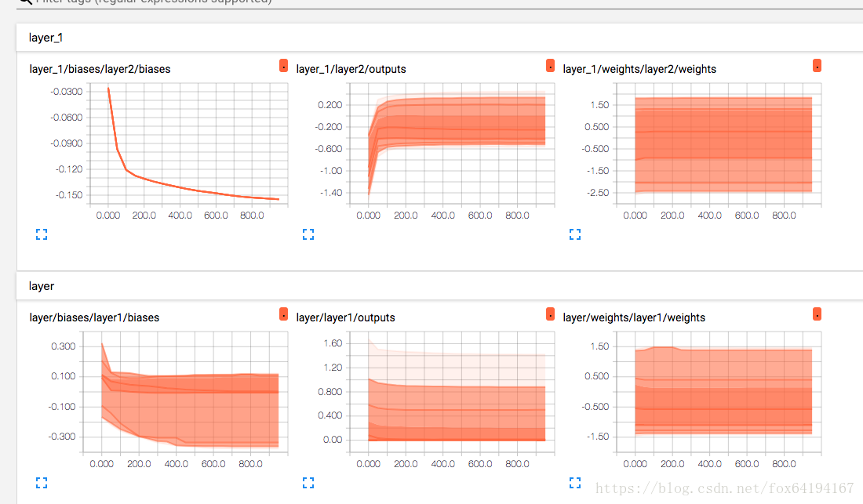Image resolution: width=863 pixels, height=504 pixels.
Task: Expand layer_1/layer2/outputs chart to fullscreen
Action: (x=308, y=234)
